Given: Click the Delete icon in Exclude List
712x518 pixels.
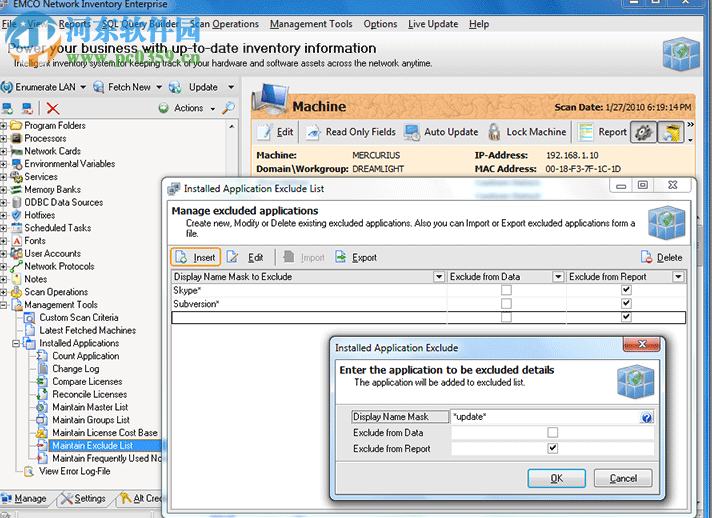Looking at the screenshot, I should pos(646,257).
